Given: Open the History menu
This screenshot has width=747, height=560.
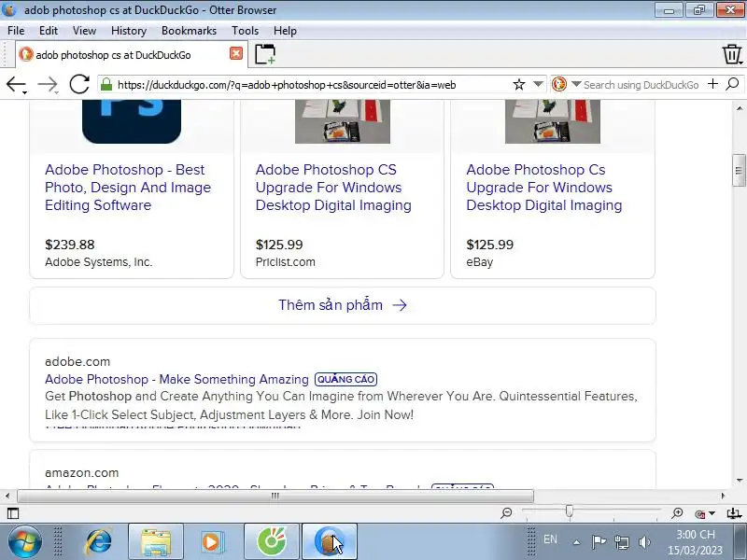Looking at the screenshot, I should click(x=129, y=31).
